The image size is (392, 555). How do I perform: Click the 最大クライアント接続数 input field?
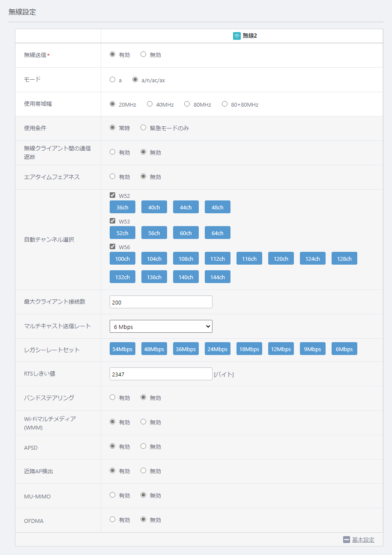(x=161, y=302)
